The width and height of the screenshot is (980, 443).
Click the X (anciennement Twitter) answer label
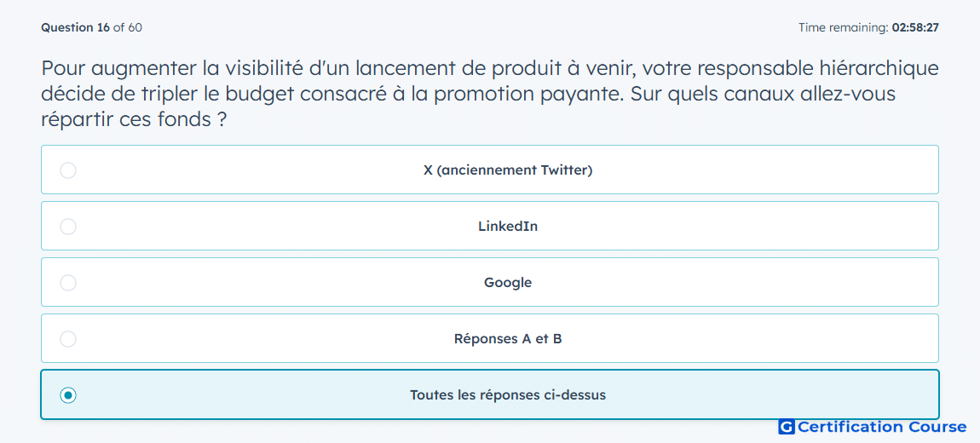point(508,170)
